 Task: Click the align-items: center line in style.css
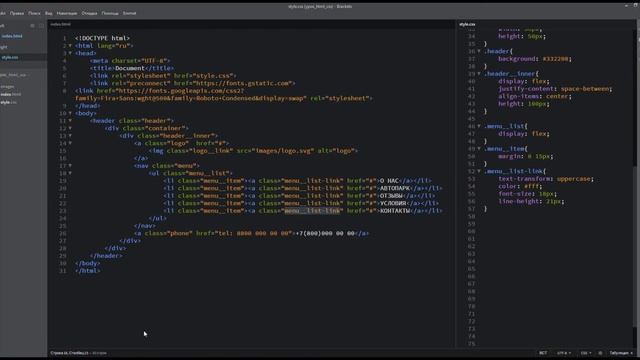click(535, 96)
